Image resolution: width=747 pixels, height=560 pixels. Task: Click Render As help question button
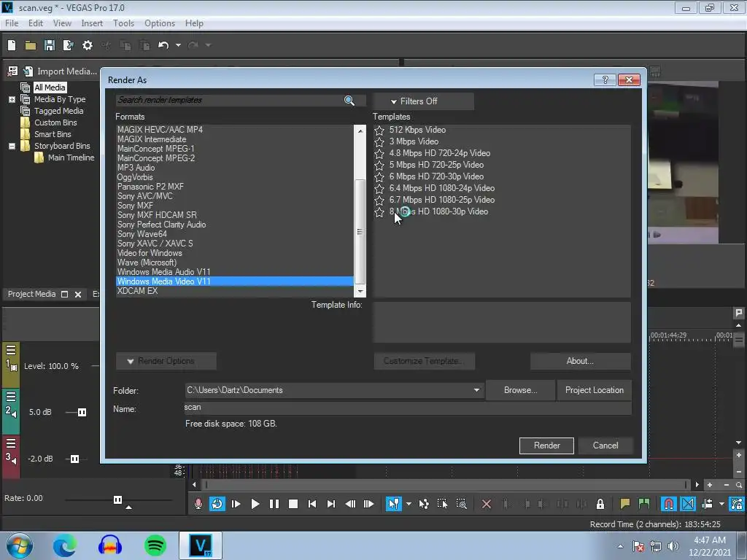[x=605, y=80]
